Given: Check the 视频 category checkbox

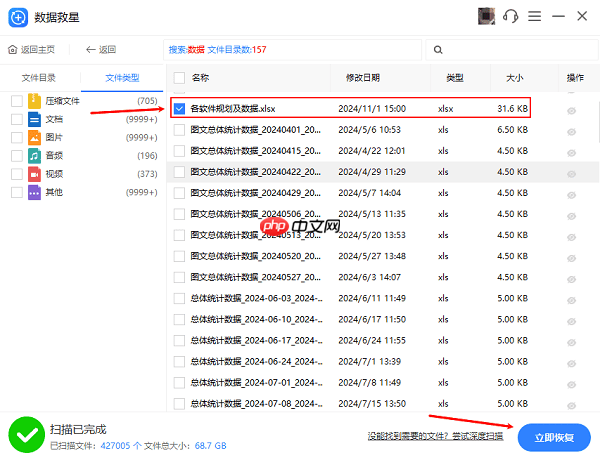Looking at the screenshot, I should pos(17,174).
